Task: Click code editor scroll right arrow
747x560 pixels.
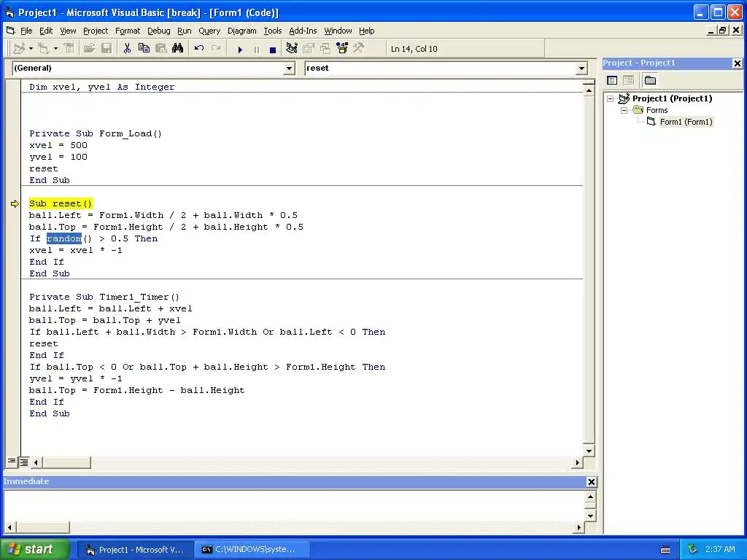Action: click(578, 462)
